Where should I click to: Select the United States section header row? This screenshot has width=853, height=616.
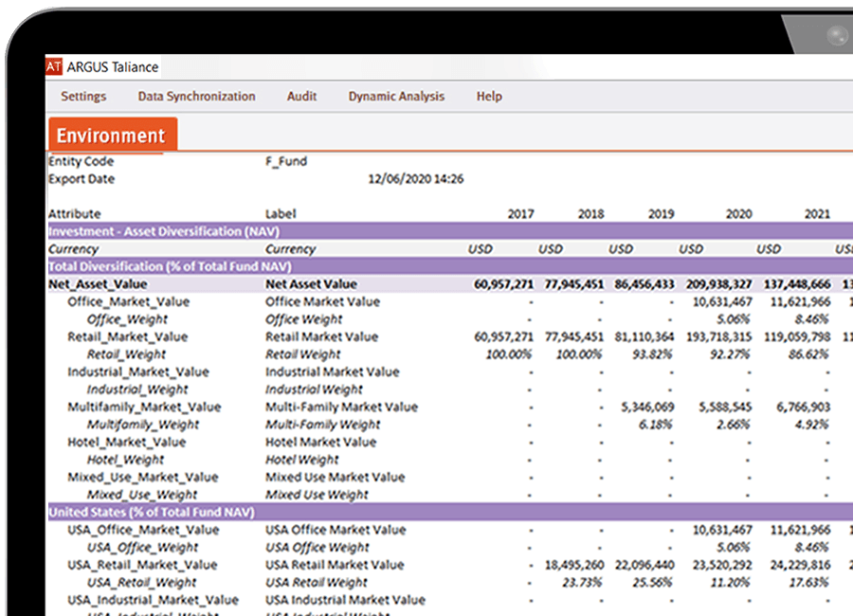[x=152, y=512]
